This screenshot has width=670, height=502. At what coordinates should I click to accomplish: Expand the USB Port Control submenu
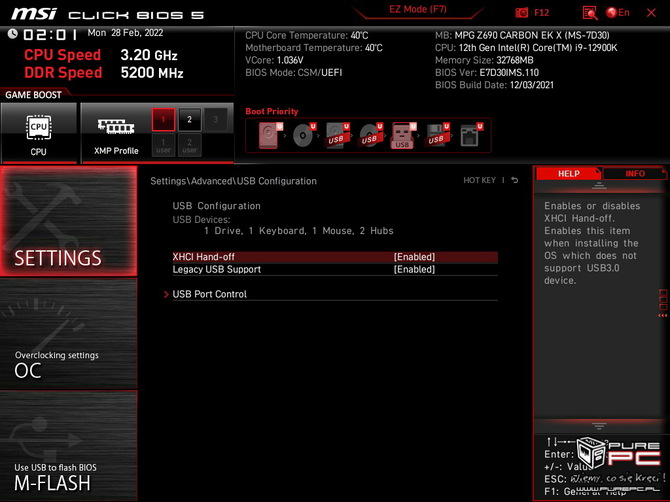(335, 294)
